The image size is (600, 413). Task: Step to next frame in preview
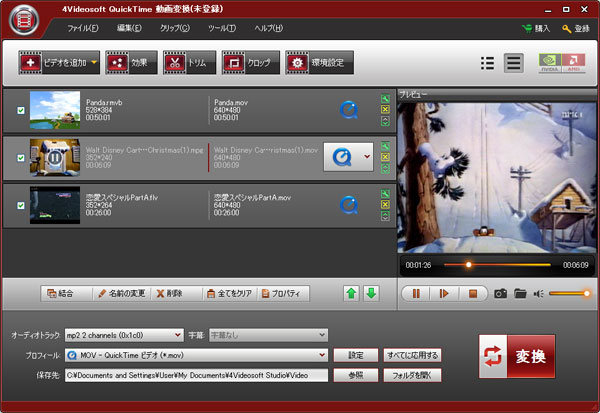coord(444,294)
